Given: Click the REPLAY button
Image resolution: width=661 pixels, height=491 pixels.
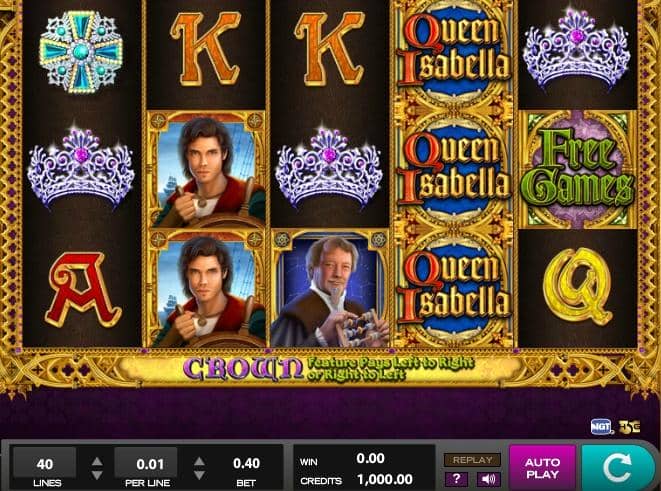Looking at the screenshot, I should point(472,460).
